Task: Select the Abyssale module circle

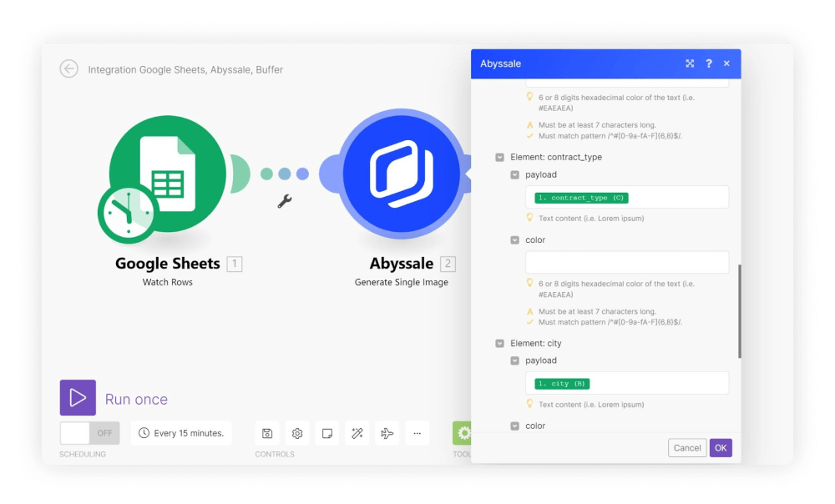Action: [x=401, y=174]
